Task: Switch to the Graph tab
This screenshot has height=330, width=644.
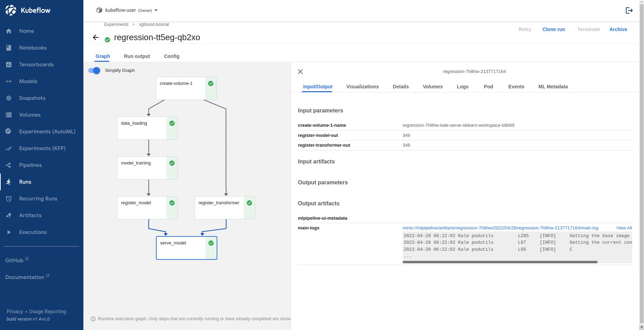Action: click(x=103, y=56)
